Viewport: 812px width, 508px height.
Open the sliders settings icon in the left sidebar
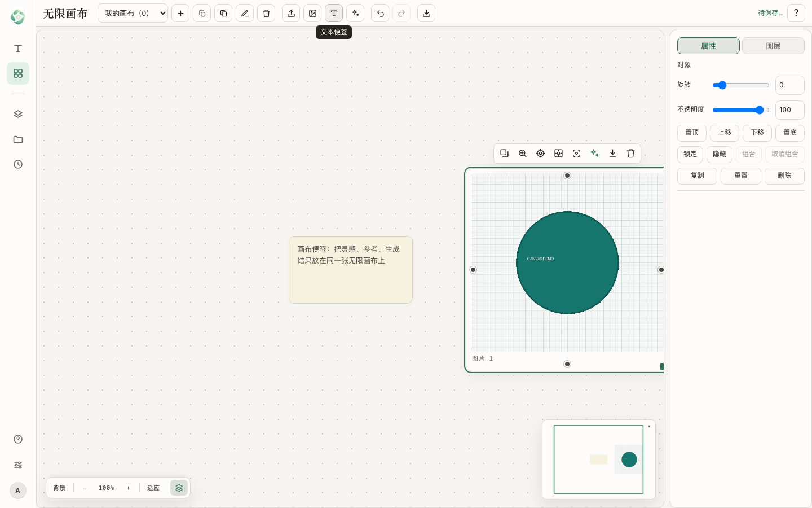point(18,465)
